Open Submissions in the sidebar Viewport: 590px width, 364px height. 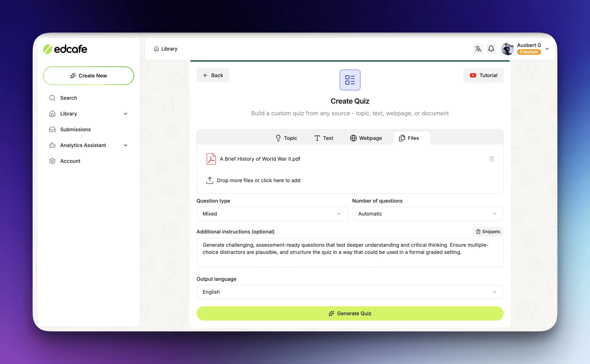(75, 130)
